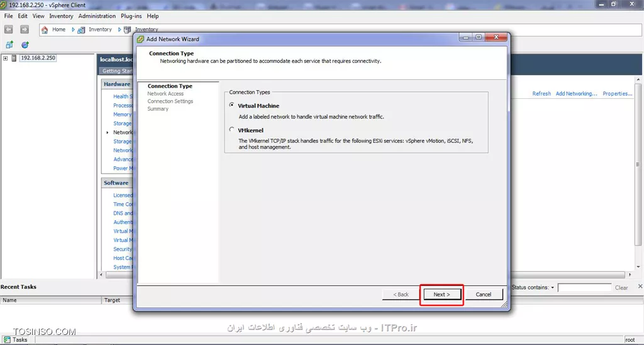
Task: Click the Home house icon
Action: click(45, 30)
